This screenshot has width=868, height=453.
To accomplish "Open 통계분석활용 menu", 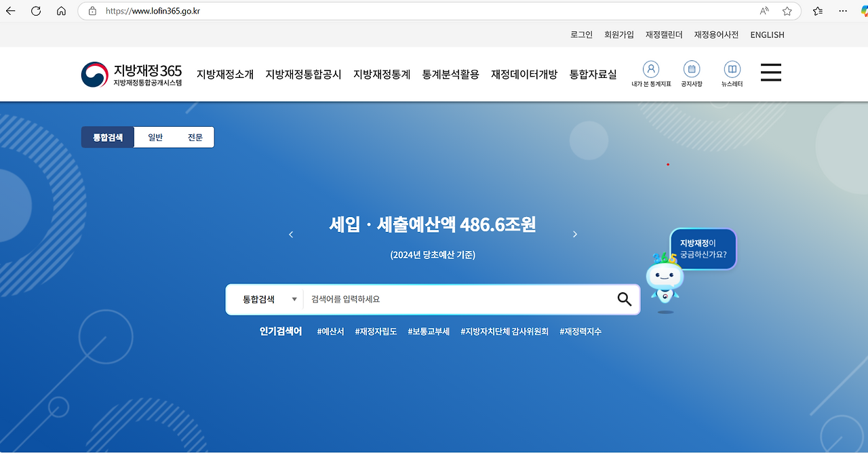I will [450, 75].
